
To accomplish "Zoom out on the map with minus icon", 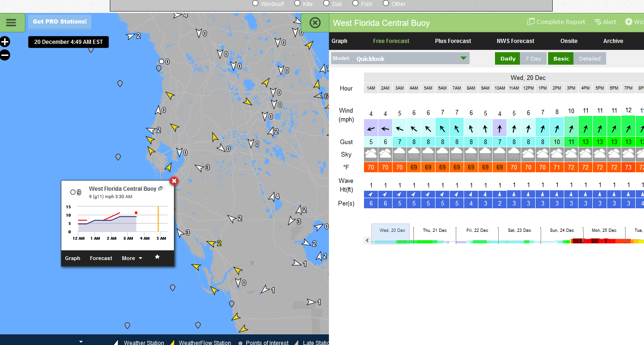I will (5, 55).
